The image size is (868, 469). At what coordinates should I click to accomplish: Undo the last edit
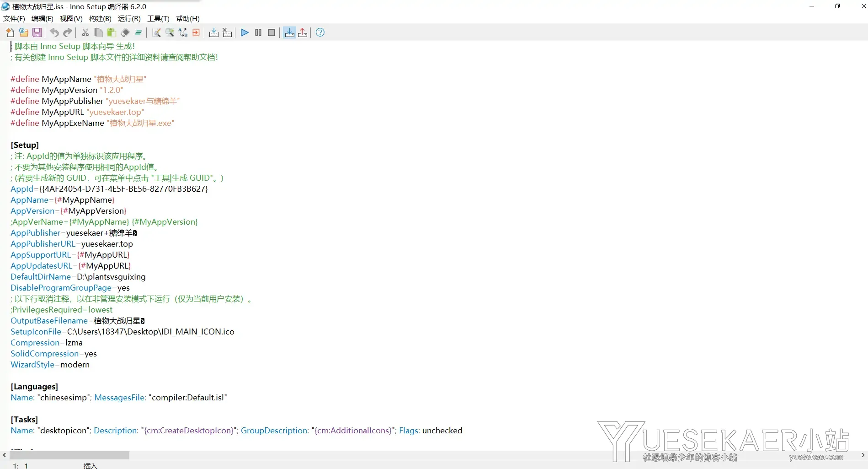(x=54, y=32)
